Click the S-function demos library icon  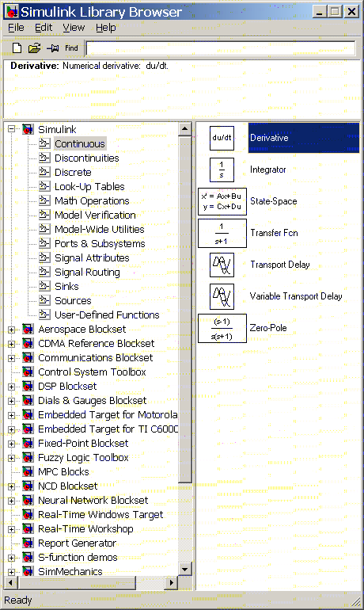[28, 558]
